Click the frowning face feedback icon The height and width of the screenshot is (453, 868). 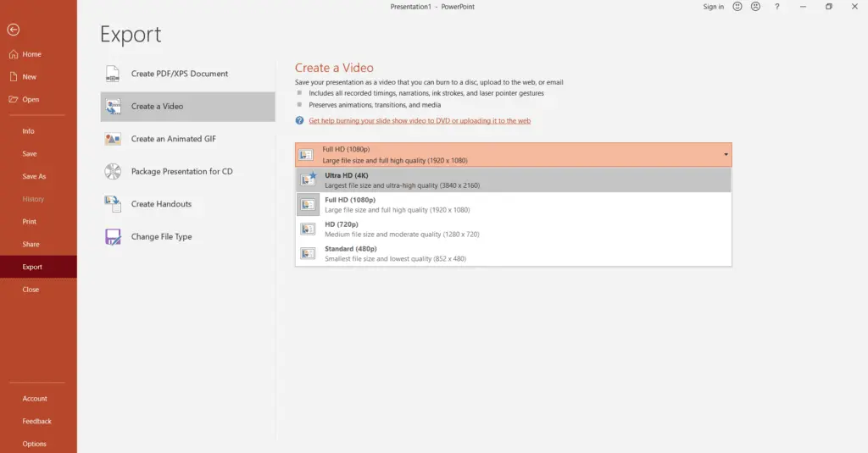tap(755, 7)
